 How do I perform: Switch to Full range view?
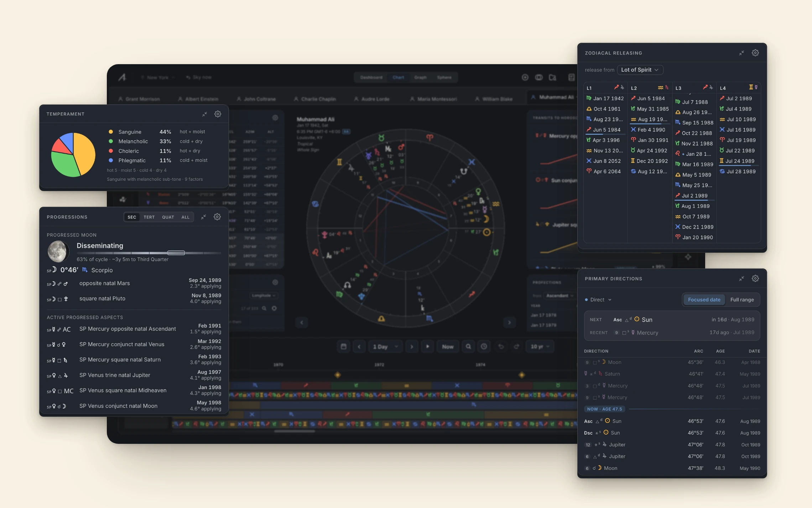[x=742, y=300]
